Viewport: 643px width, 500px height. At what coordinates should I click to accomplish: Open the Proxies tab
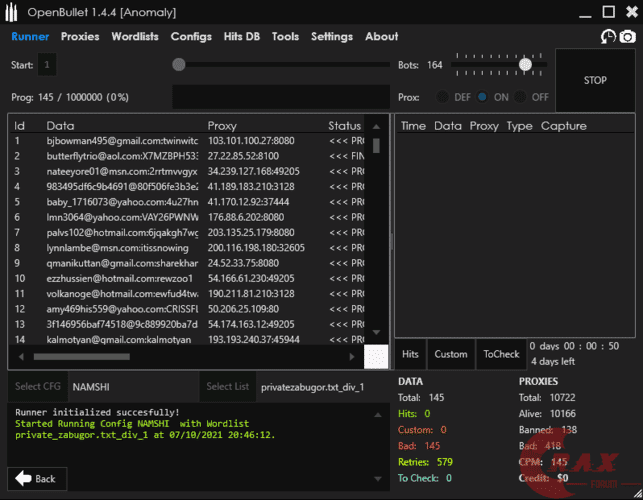80,37
